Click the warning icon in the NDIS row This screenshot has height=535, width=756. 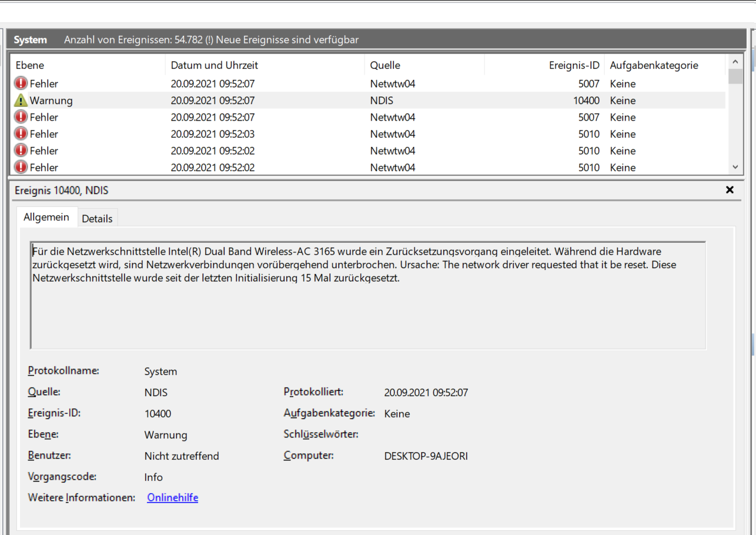(21, 101)
